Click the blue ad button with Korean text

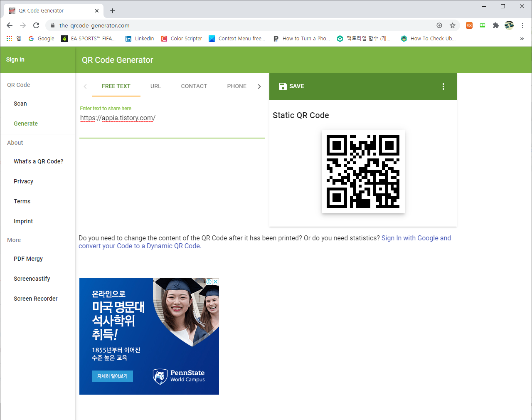pyautogui.click(x=112, y=376)
